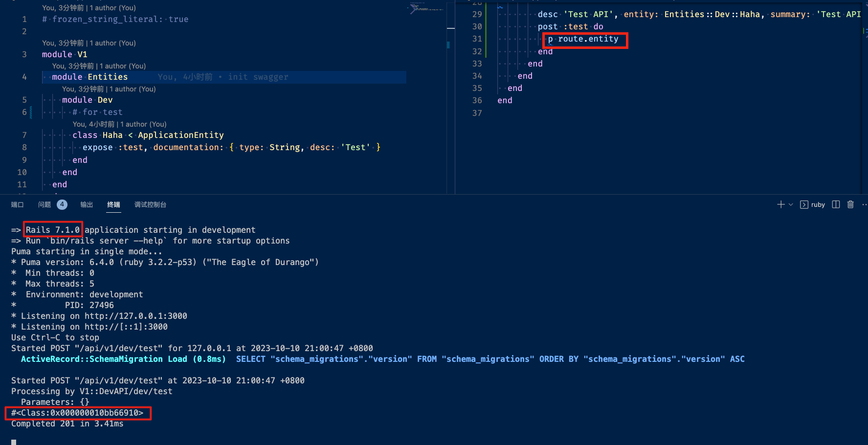Split the terminal using the split icon
This screenshot has height=445, width=868.
coord(836,204)
